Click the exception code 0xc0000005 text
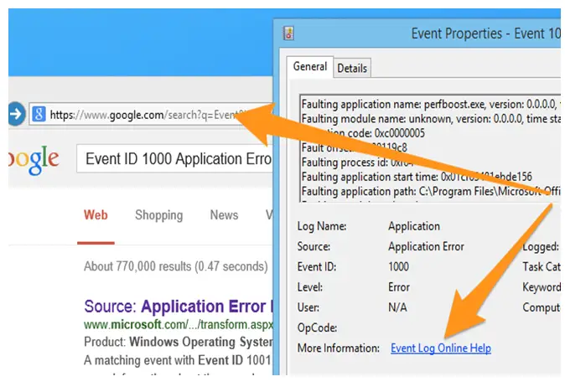Viewport: 565px width, 392px height. [400, 133]
